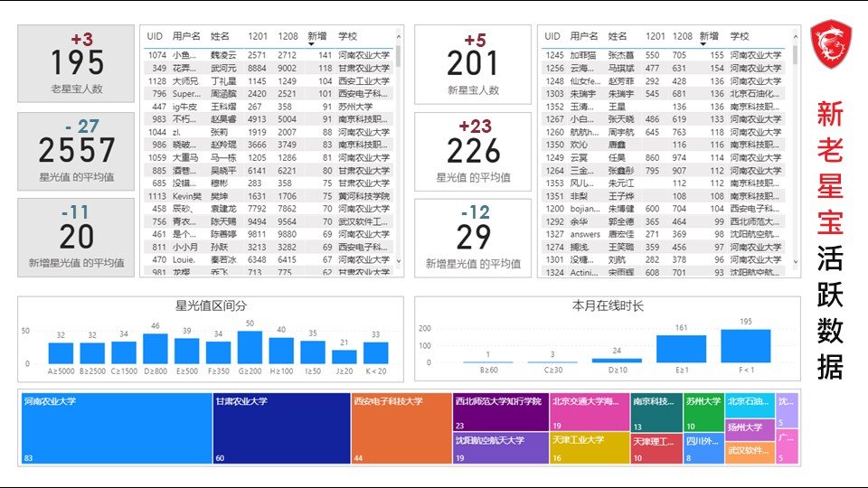Select the card showing 20 新增星光值的平均值
Screen dimensions: 868x488
click(x=76, y=238)
